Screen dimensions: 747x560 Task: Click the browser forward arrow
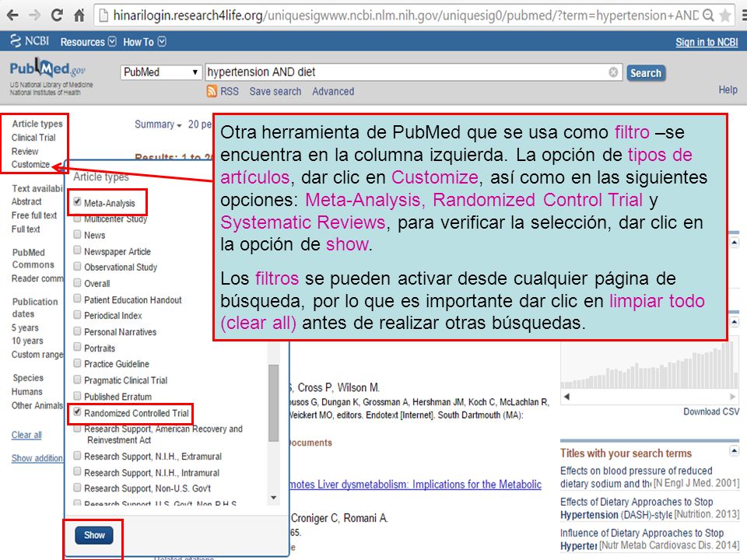point(34,16)
